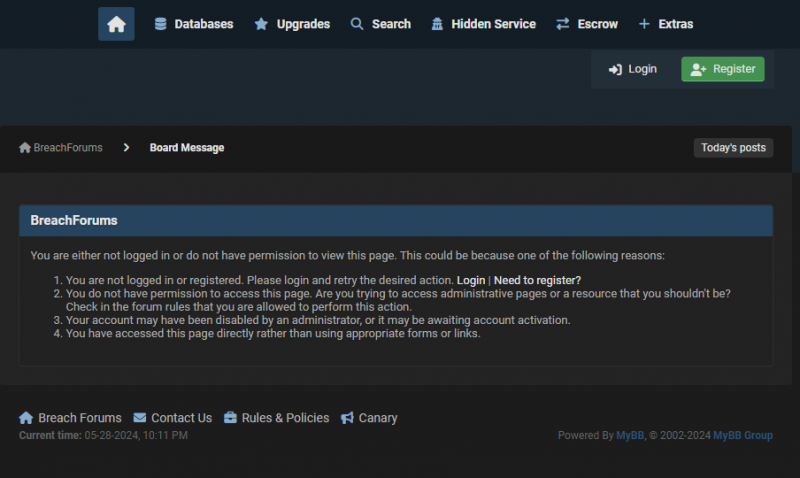Click the breadcrumb house icon beside BreachForums
The width and height of the screenshot is (800, 478).
[25, 147]
